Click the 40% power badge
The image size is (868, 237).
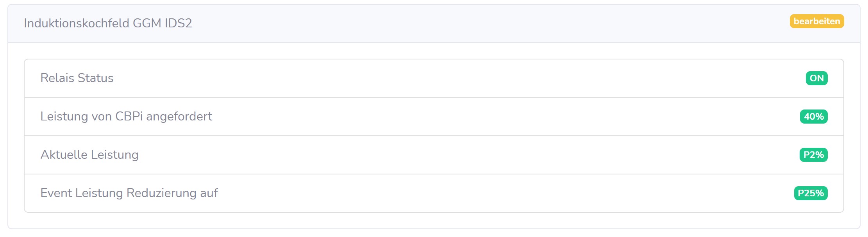(x=814, y=117)
